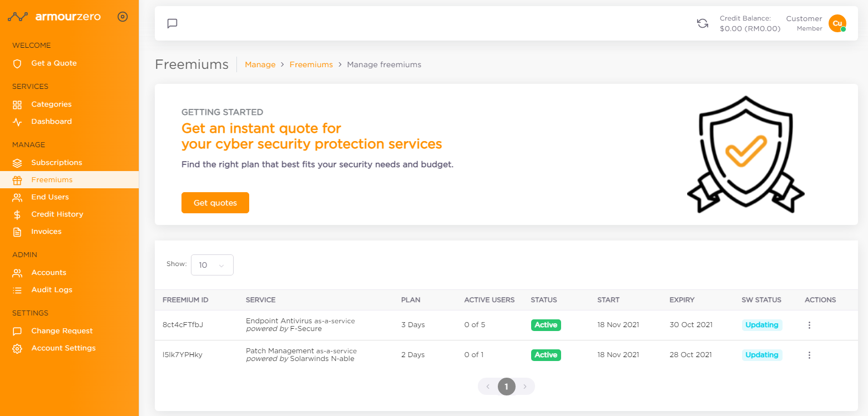Screen dimensions: 868x416
Task: Open Subscriptions in sidebar
Action: (69, 163)
